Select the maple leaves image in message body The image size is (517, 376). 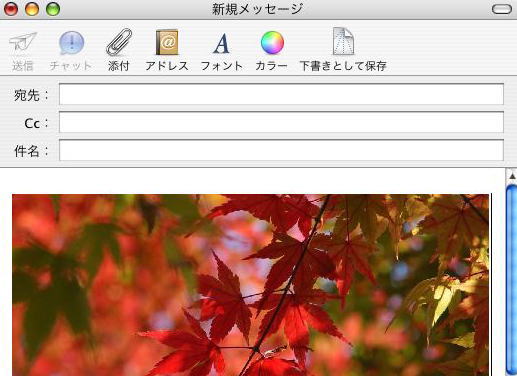(251, 285)
